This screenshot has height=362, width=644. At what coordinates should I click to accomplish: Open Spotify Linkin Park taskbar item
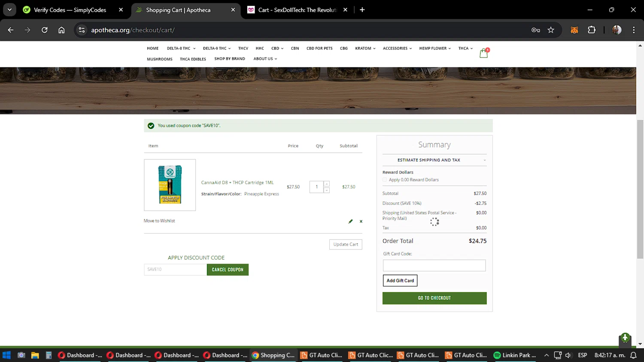(x=515, y=355)
